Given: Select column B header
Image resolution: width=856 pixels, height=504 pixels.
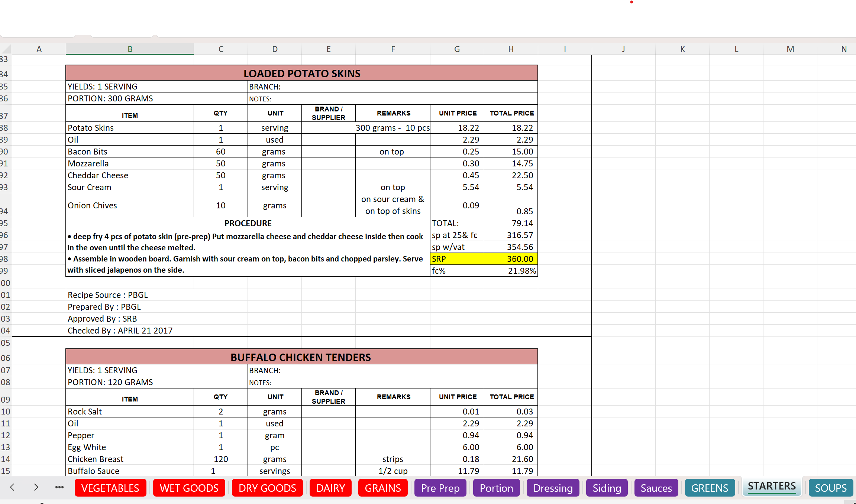Looking at the screenshot, I should coord(130,49).
